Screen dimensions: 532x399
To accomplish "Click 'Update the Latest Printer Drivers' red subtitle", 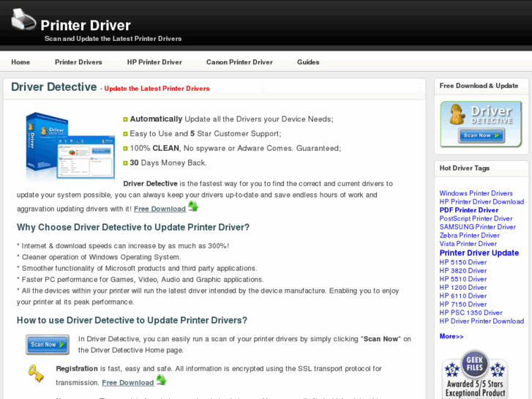I will 157,89.
